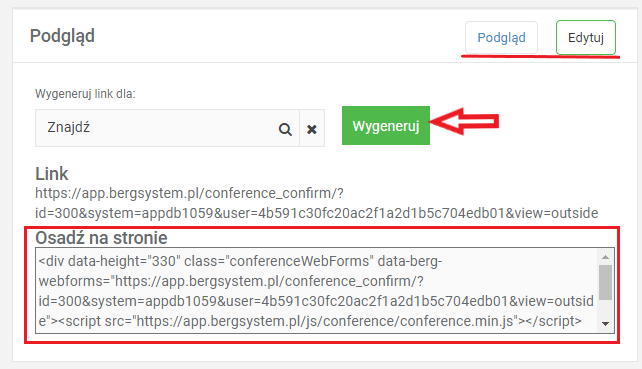Image resolution: width=642 pixels, height=369 pixels.
Task: Click the link line starting with id=300&system
Action: 316,213
